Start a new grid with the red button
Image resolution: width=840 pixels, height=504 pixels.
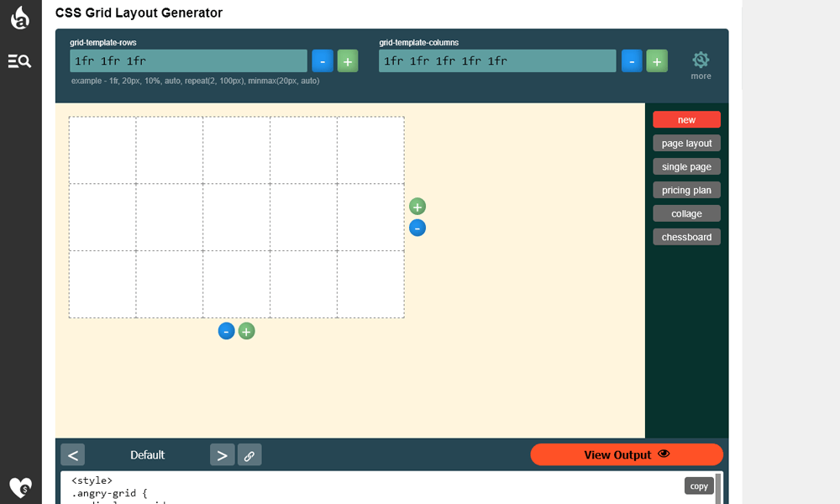686,118
